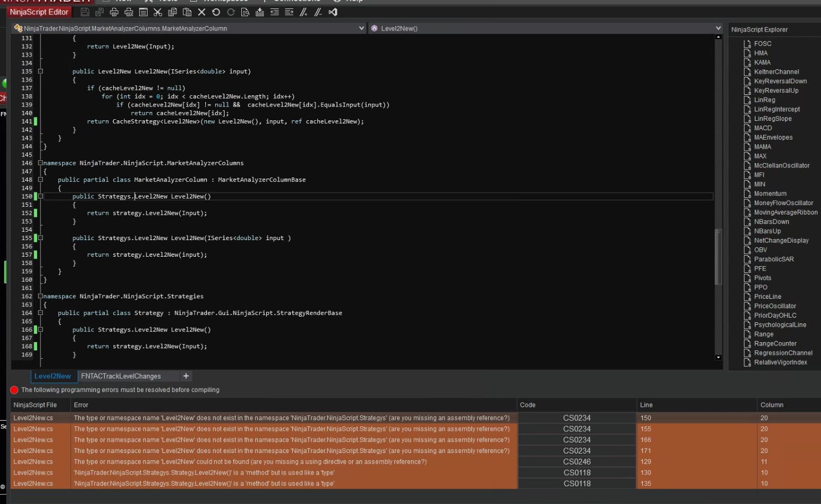Open script in Visual Studio icon
This screenshot has height=504, width=821.
[333, 12]
